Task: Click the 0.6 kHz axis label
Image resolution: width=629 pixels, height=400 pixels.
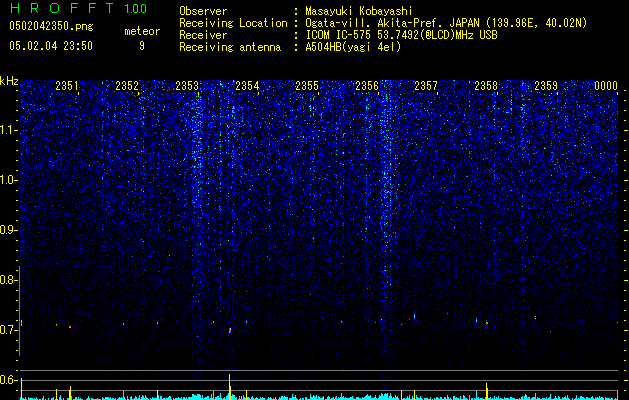Action: click(x=8, y=380)
